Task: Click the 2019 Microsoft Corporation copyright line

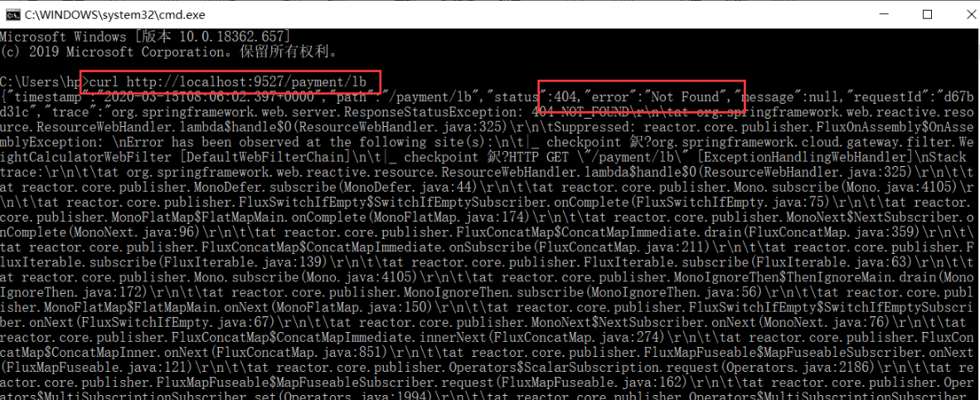Action: click(170, 51)
